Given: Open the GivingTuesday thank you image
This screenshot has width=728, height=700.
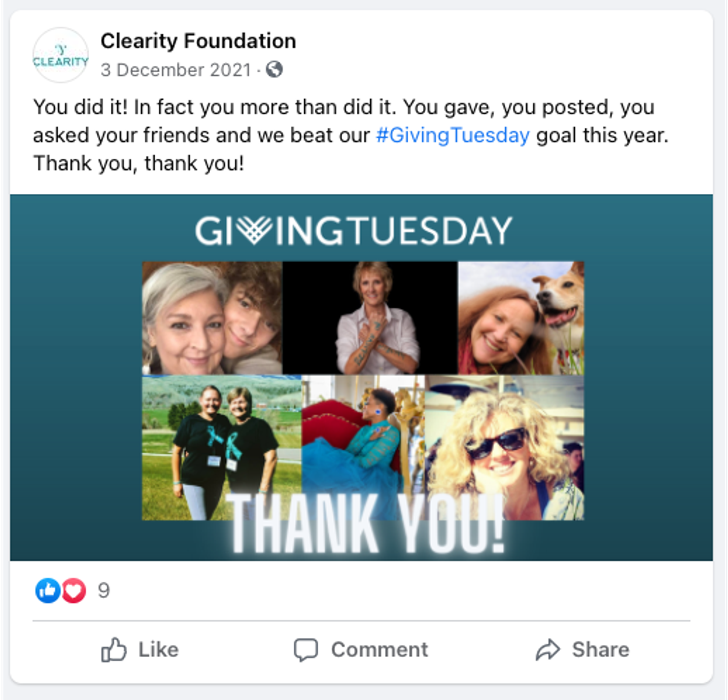Looking at the screenshot, I should tap(361, 377).
